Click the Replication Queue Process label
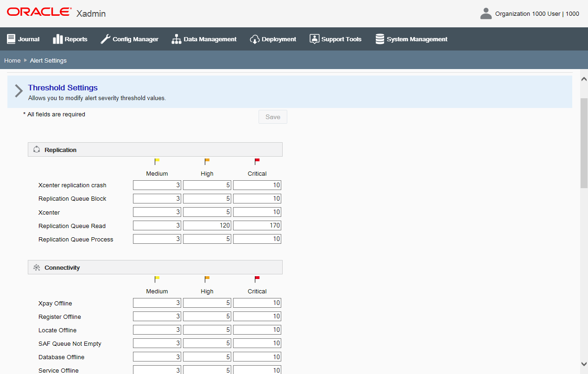Viewport: 588px width, 374px height. point(76,240)
